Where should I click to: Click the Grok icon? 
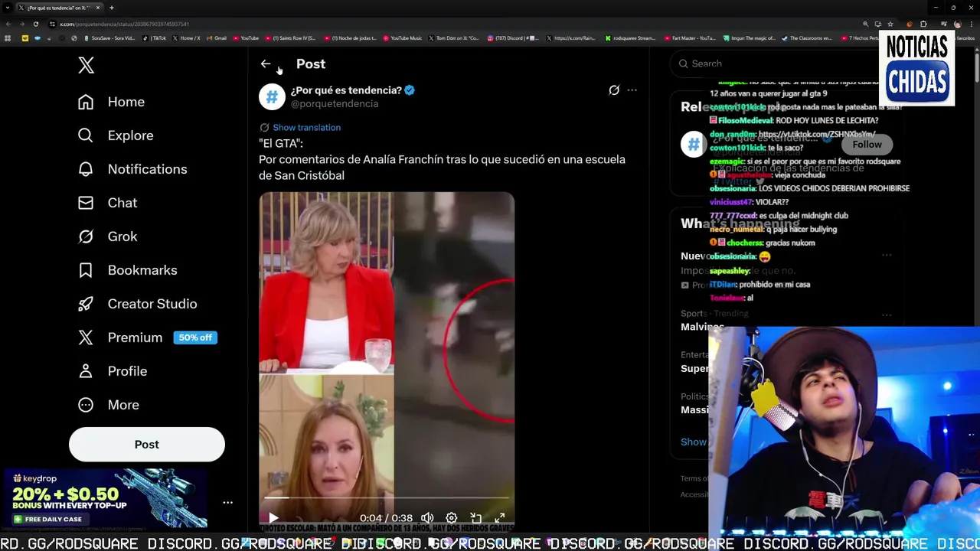coord(86,236)
